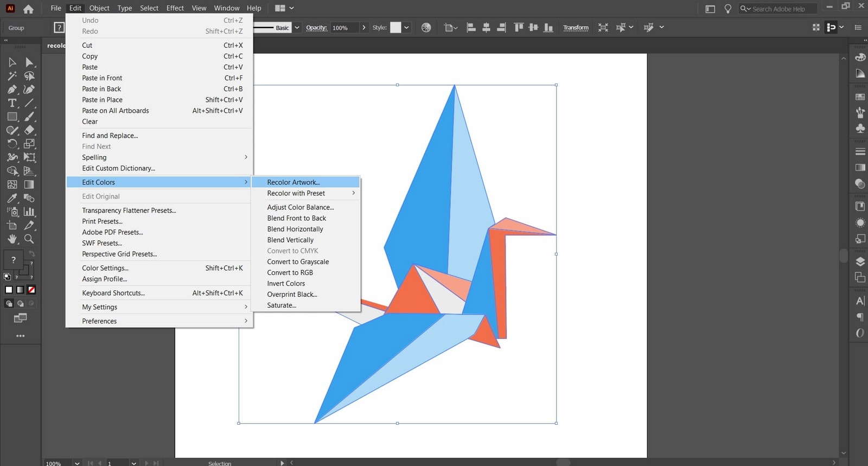Click Recolor Artwork... menu item
Viewport: 868px width, 466px height.
(x=306, y=182)
